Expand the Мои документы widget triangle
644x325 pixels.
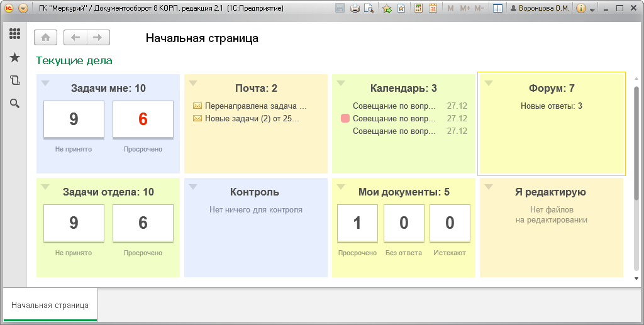click(x=340, y=187)
